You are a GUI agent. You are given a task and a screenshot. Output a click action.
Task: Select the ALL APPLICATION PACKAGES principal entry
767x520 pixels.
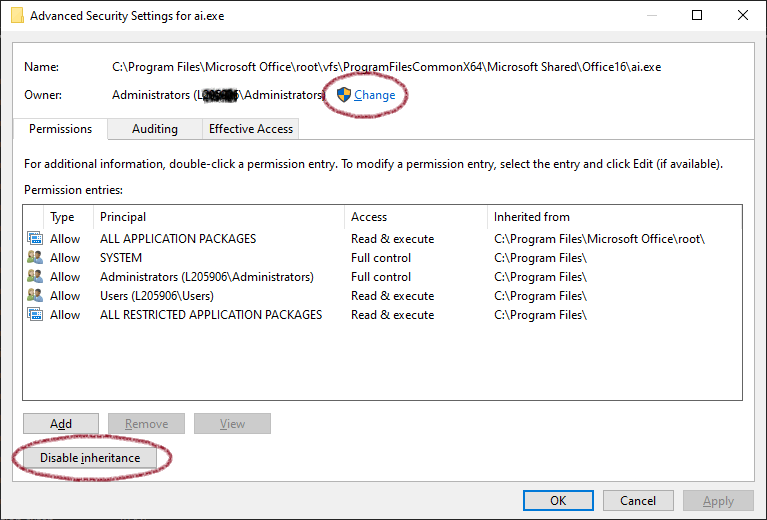click(x=178, y=239)
